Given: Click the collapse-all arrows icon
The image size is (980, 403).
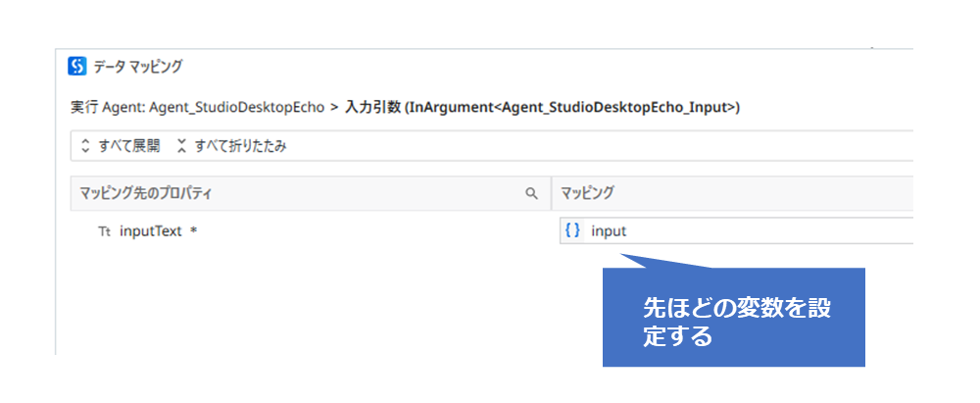Looking at the screenshot, I should [x=181, y=145].
